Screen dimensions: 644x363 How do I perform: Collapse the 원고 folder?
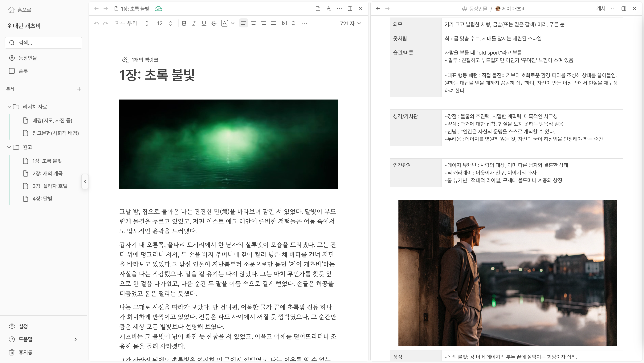[9, 147]
